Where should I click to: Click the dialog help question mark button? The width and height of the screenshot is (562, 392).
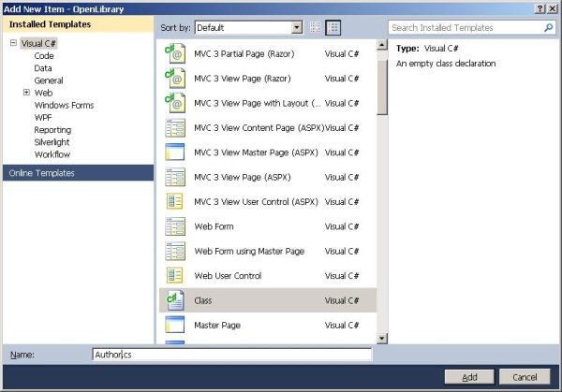tap(540, 8)
